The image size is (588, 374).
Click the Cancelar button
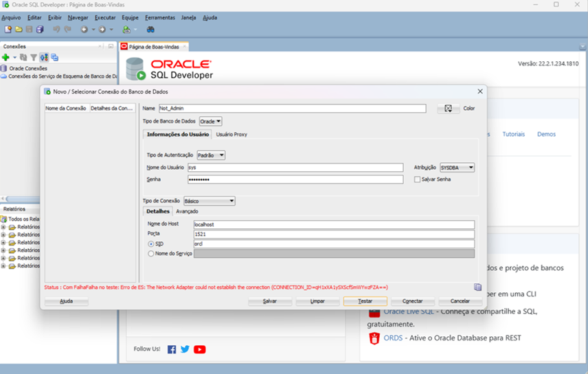pos(460,301)
